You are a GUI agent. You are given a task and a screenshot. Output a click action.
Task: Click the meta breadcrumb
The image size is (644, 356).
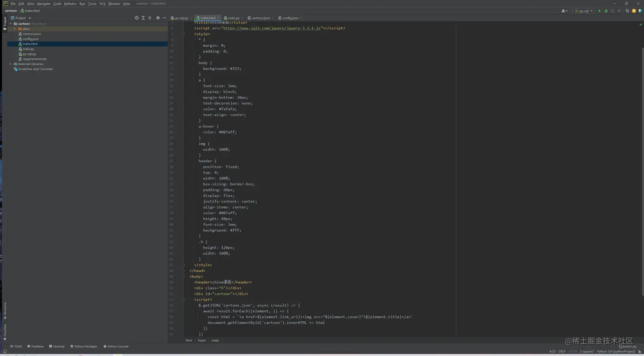pyautogui.click(x=215, y=340)
